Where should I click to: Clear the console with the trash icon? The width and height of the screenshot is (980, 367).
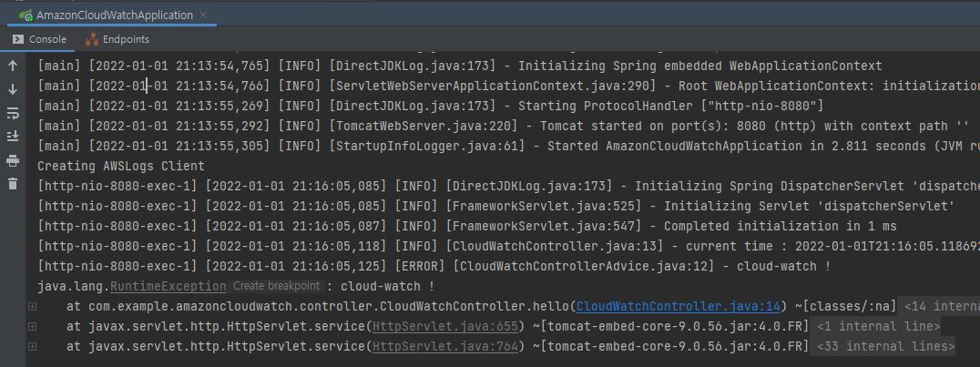(13, 184)
